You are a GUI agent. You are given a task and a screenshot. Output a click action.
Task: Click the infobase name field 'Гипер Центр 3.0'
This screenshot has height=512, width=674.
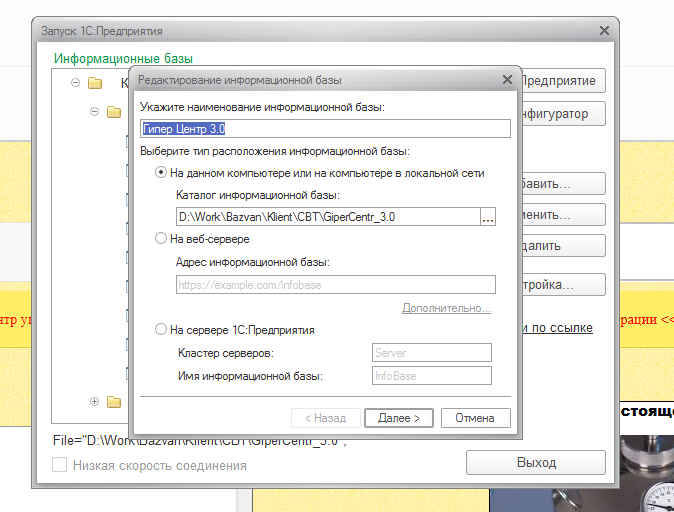(325, 129)
